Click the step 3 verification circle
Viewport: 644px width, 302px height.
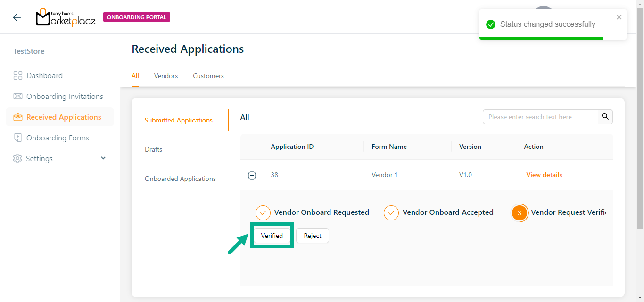click(x=520, y=213)
